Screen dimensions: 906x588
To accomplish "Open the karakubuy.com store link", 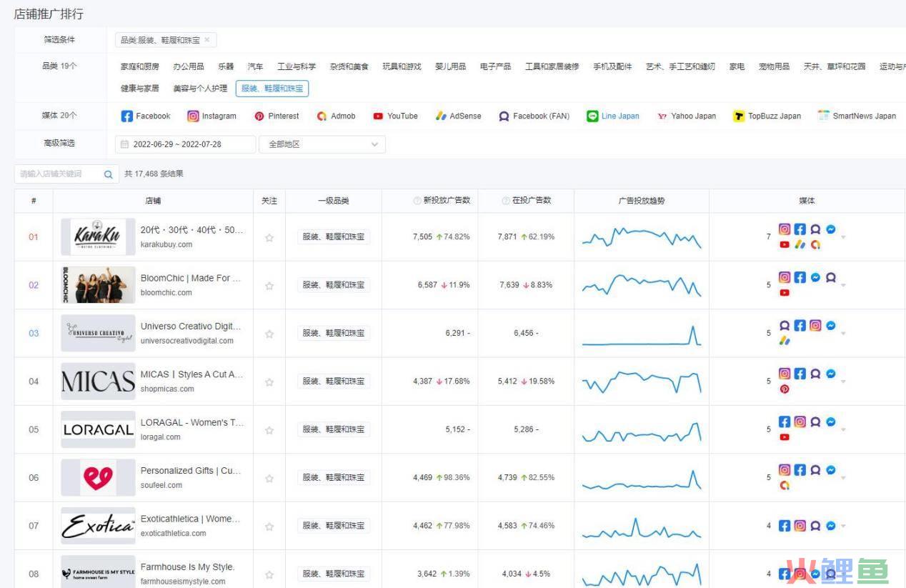I will pyautogui.click(x=166, y=244).
